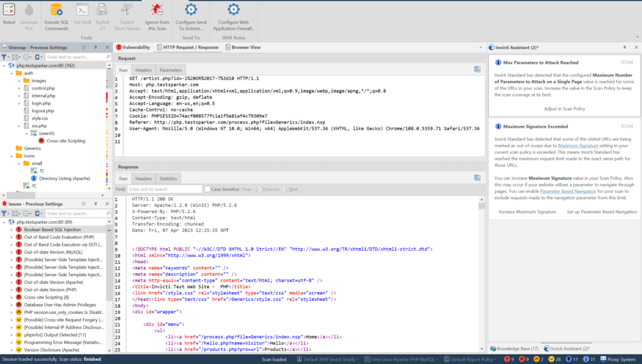Click Adjust in Scan Policy button
The height and width of the screenshot is (364, 642).
click(564, 108)
